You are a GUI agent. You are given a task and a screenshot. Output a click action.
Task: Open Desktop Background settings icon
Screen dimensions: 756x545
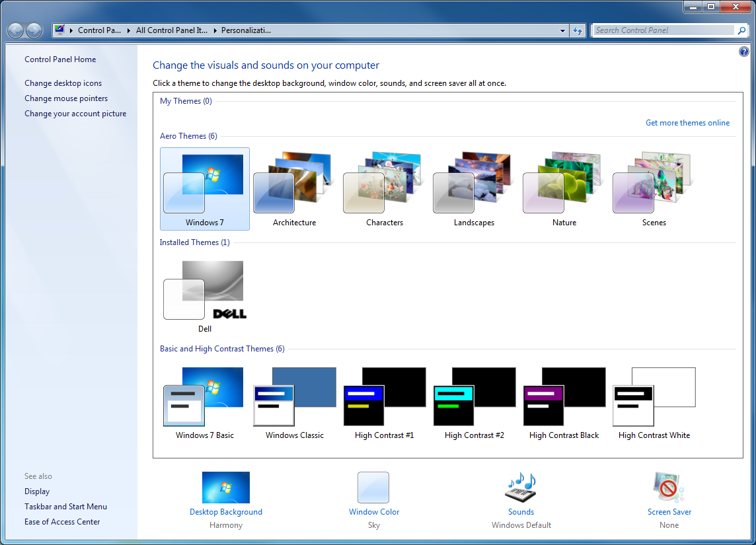point(225,487)
